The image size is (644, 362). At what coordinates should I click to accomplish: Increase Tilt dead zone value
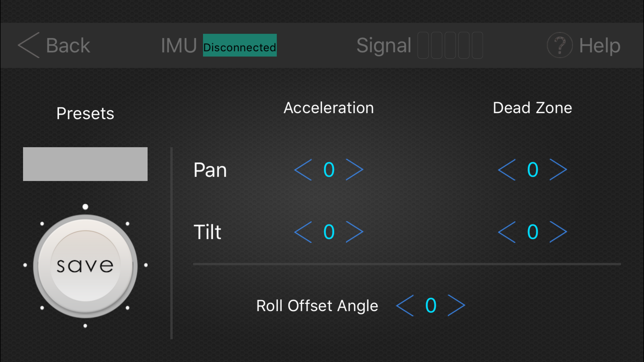click(x=558, y=232)
